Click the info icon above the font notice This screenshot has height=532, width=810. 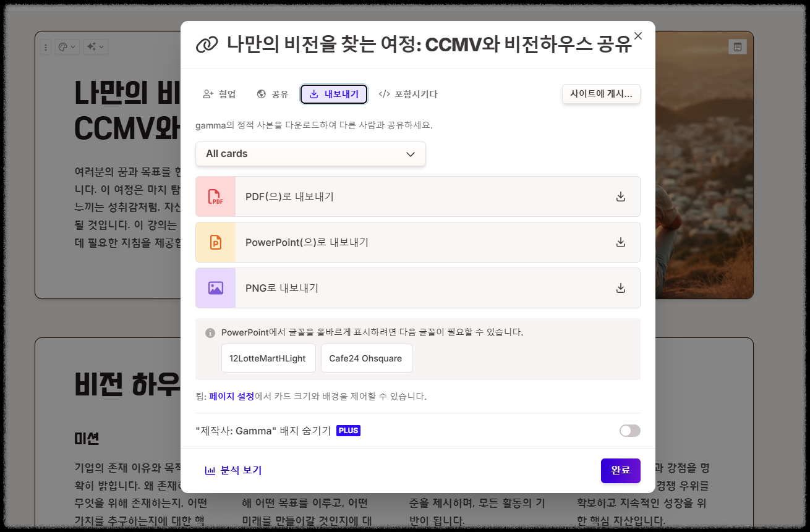point(211,332)
